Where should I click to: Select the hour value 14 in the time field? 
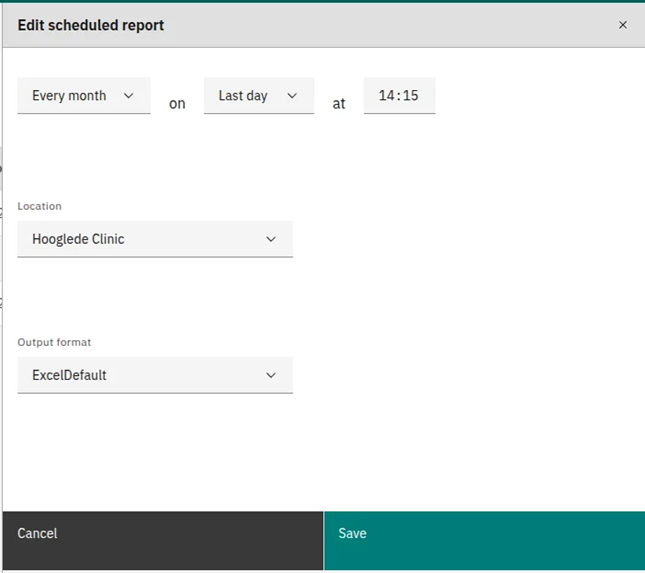[x=386, y=95]
